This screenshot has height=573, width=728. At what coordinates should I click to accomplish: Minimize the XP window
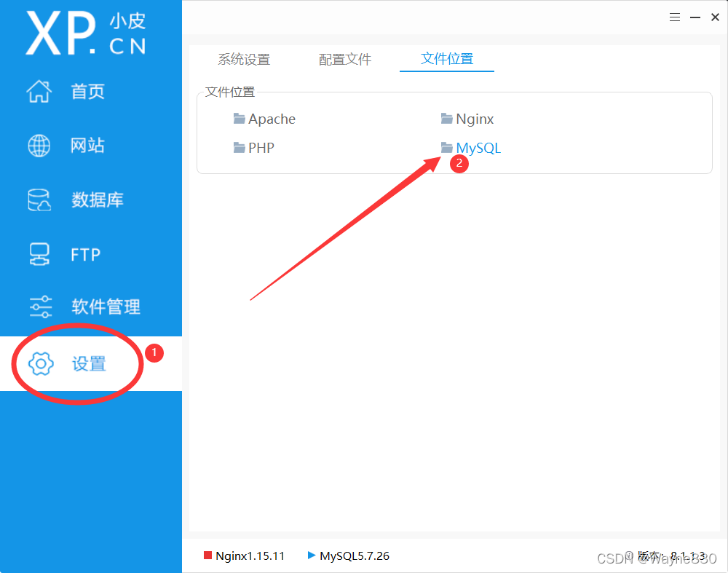click(x=695, y=17)
